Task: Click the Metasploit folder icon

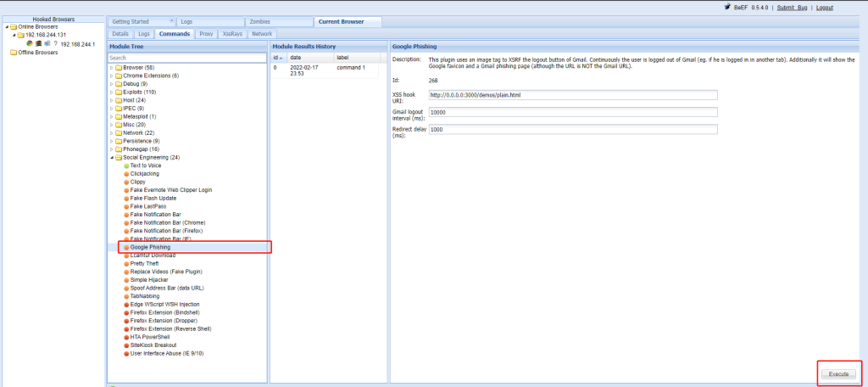Action: click(x=119, y=116)
